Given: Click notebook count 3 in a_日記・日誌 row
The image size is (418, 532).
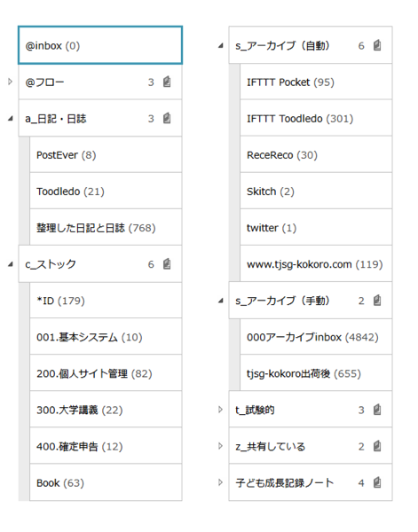Looking at the screenshot, I should tap(151, 119).
